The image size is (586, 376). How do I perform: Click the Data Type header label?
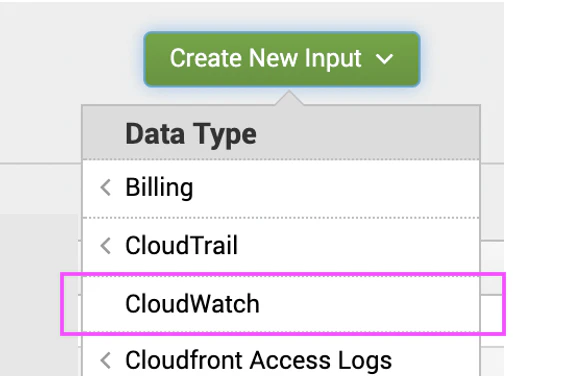coord(191,134)
